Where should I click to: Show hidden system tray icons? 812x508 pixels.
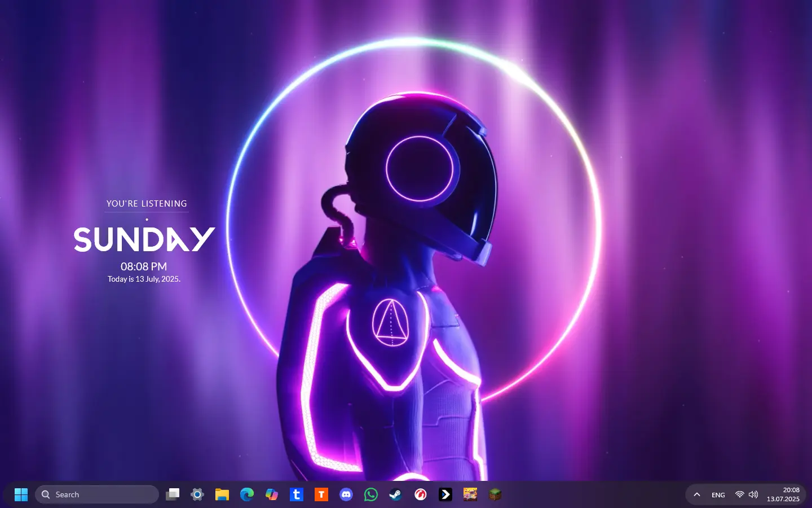click(697, 494)
